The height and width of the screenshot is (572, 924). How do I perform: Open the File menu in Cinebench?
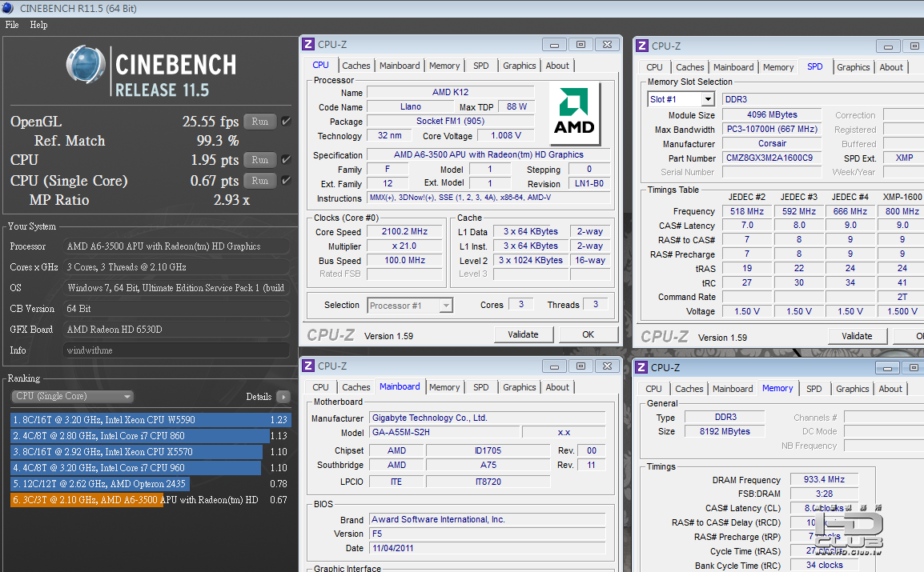(x=12, y=25)
